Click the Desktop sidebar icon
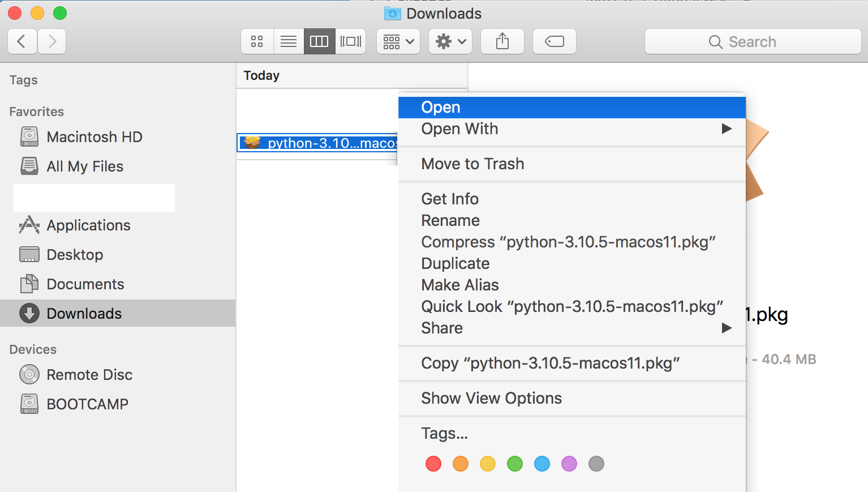Viewport: 868px width, 492px height. pyautogui.click(x=29, y=254)
